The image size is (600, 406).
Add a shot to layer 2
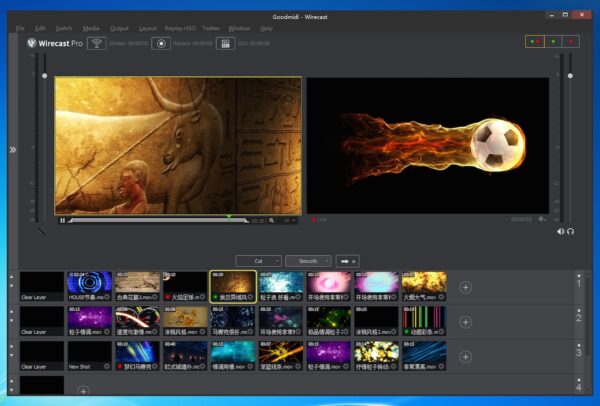(x=465, y=322)
